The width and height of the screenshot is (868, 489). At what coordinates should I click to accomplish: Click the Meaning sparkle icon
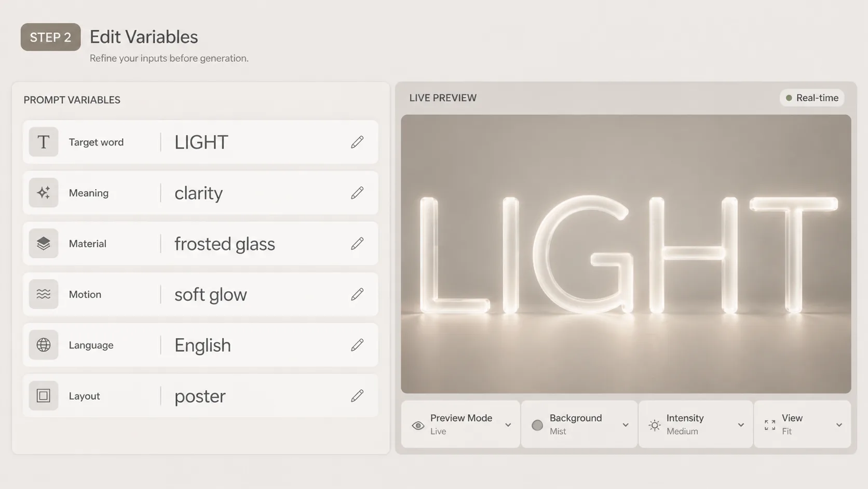coord(44,192)
